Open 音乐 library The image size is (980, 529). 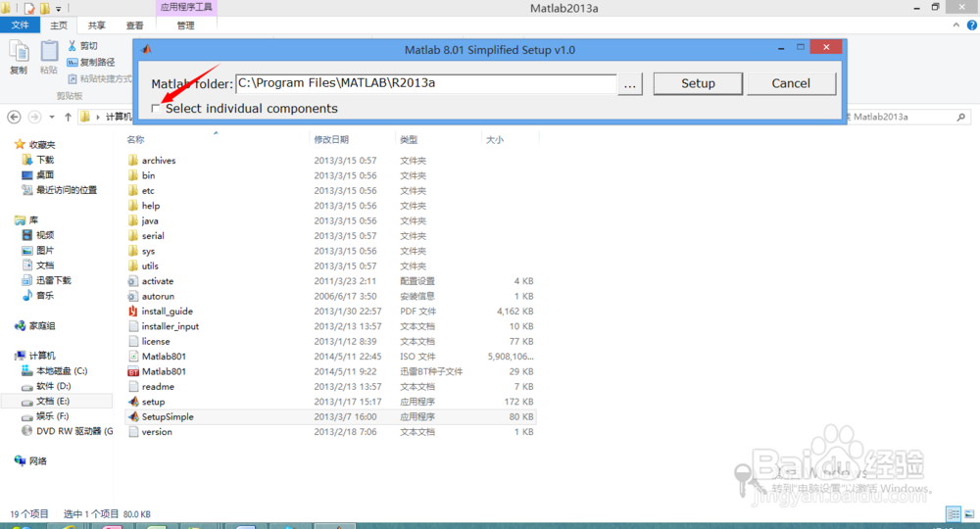pyautogui.click(x=45, y=296)
